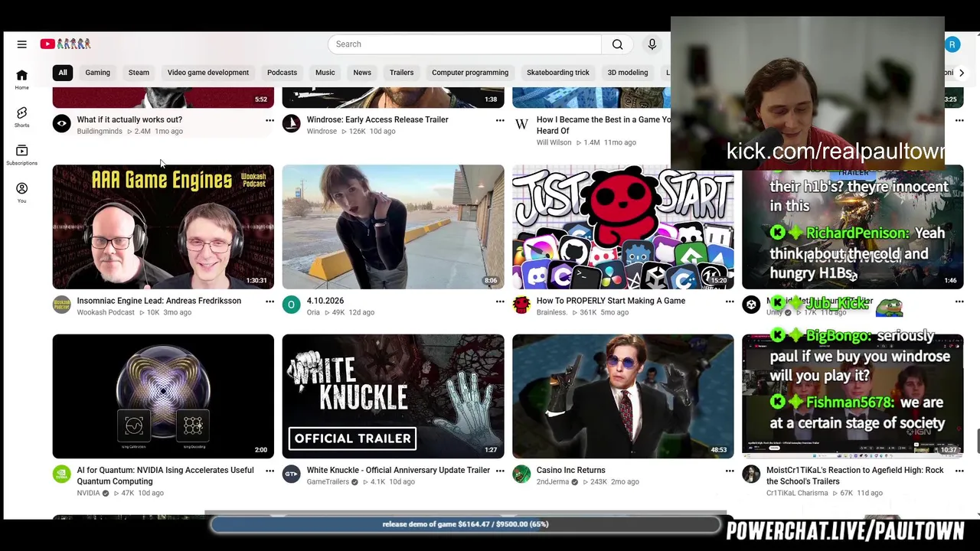Open title How I Became the Best in a Game
The image size is (980, 551).
coord(603,126)
